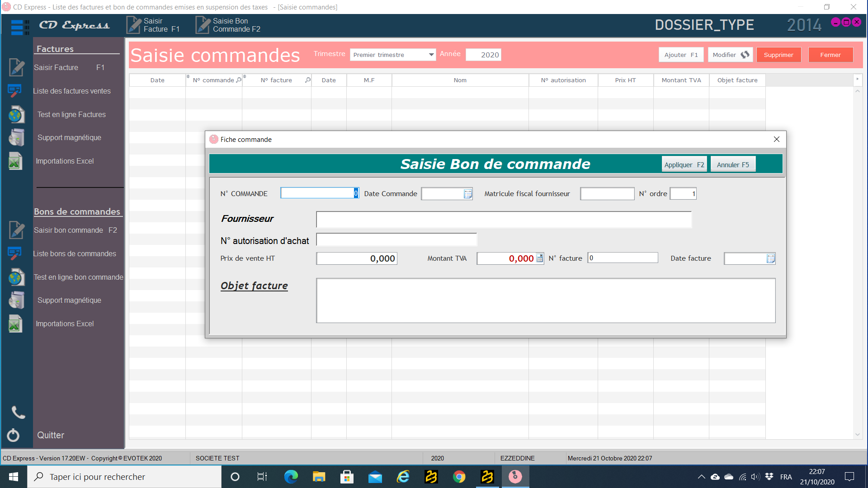Click Support magnétique icon under Factures
Viewport: 868px width, 488px height.
pos(16,137)
